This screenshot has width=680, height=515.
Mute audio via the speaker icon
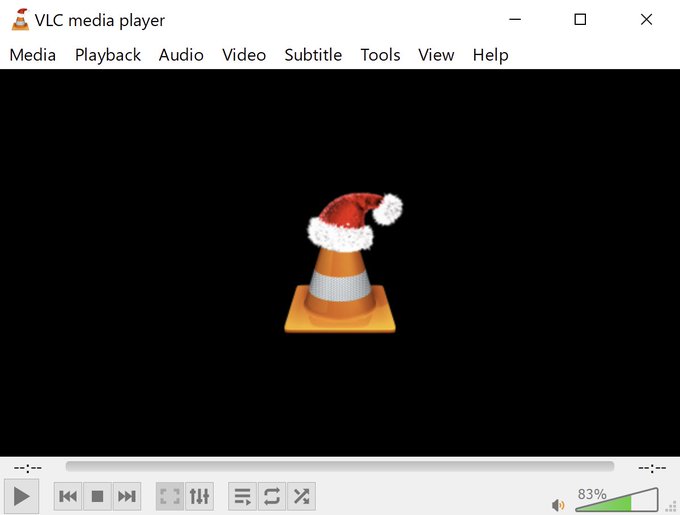click(x=558, y=505)
